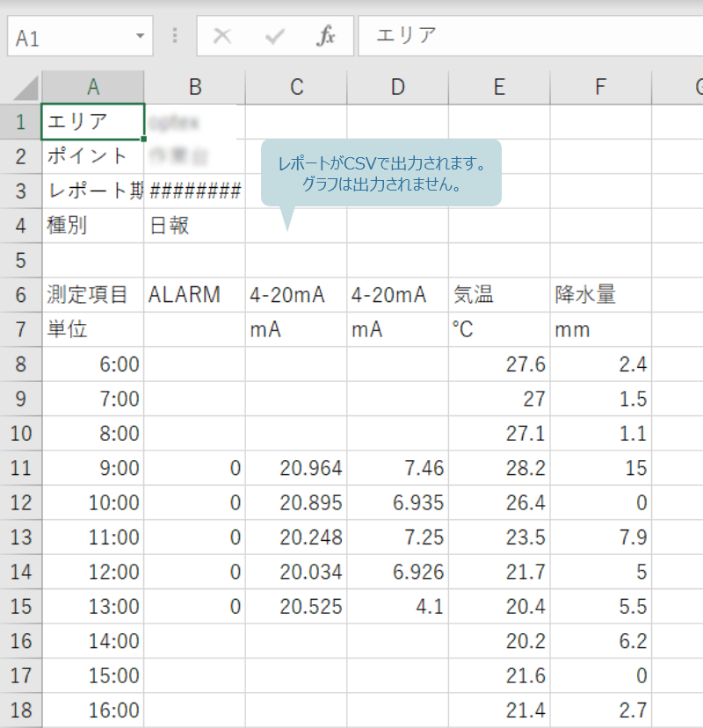Click the Select All corner triangle

(26, 88)
